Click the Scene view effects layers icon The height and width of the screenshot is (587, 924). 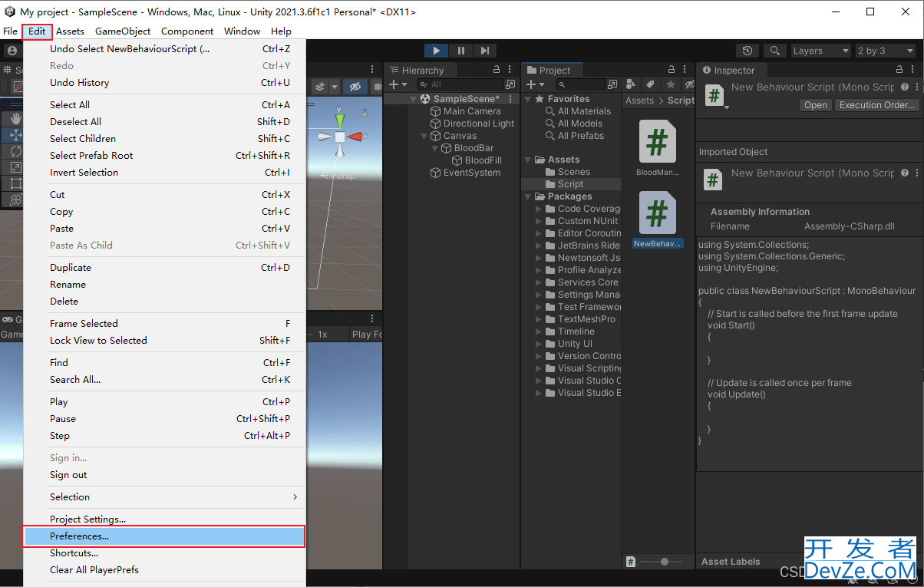coord(321,87)
